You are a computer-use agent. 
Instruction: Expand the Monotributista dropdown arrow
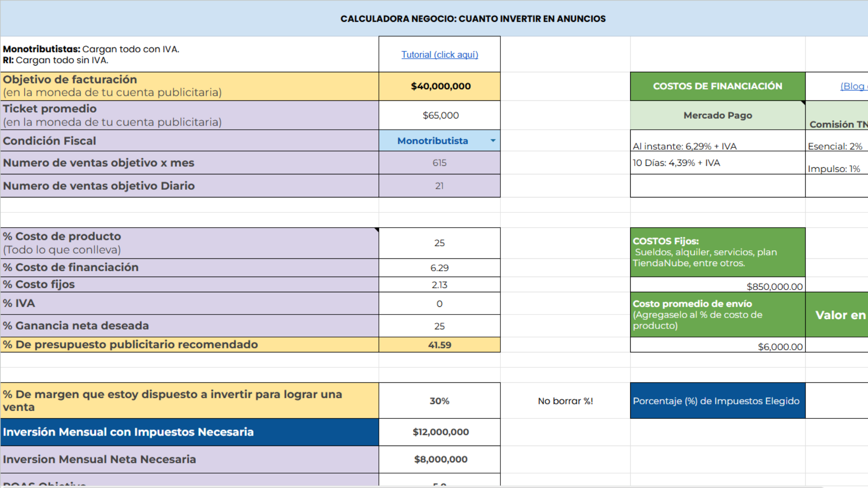tap(493, 141)
